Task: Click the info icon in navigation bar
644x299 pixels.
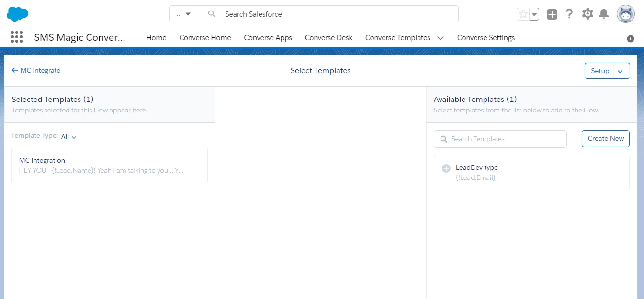Action: 631,39
